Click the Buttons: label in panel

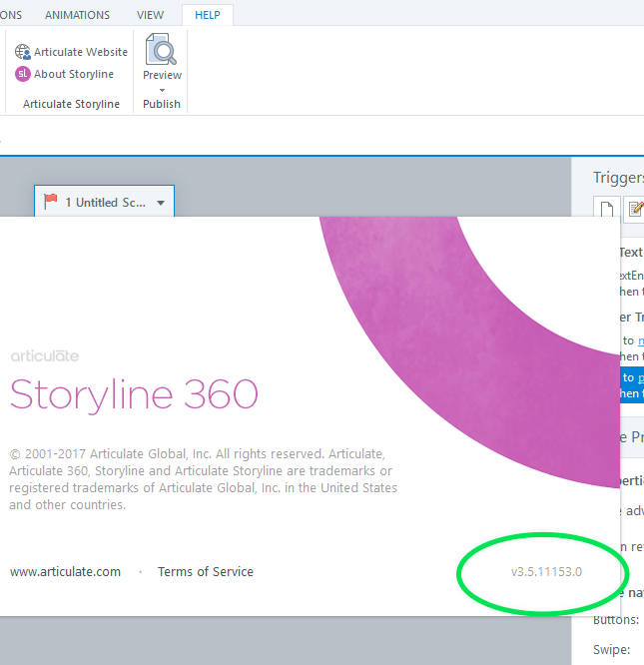(x=616, y=620)
